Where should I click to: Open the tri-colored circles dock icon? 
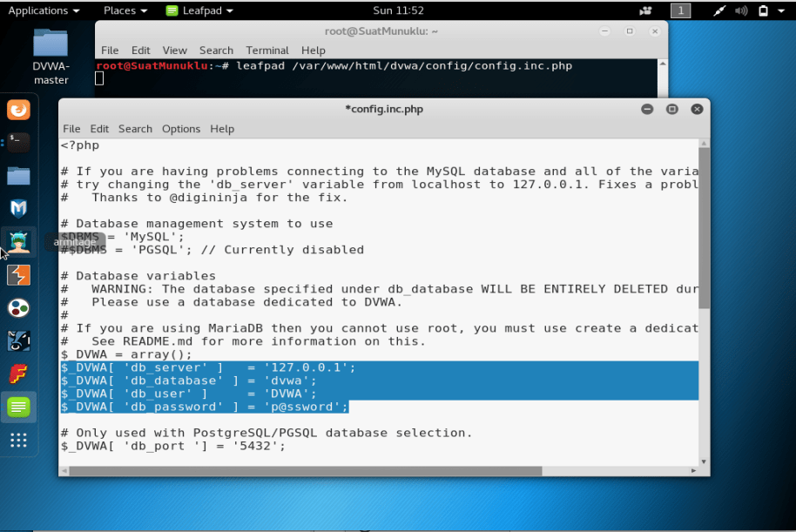[19, 307]
